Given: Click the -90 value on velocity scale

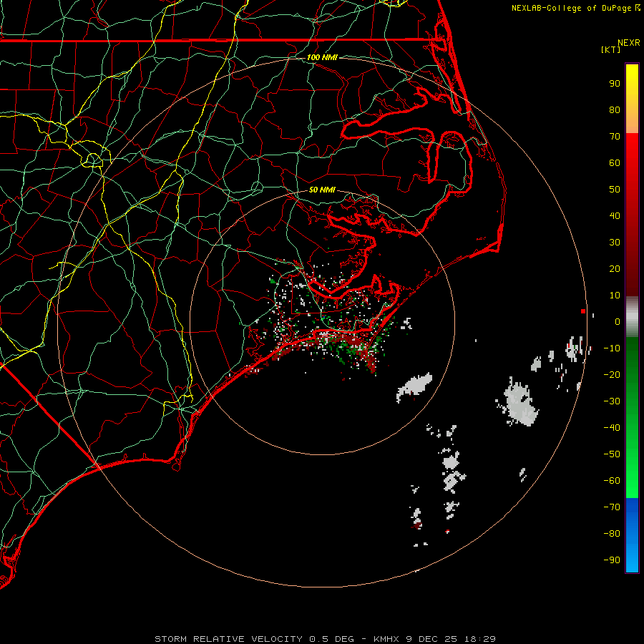Looking at the screenshot, I should [612, 560].
